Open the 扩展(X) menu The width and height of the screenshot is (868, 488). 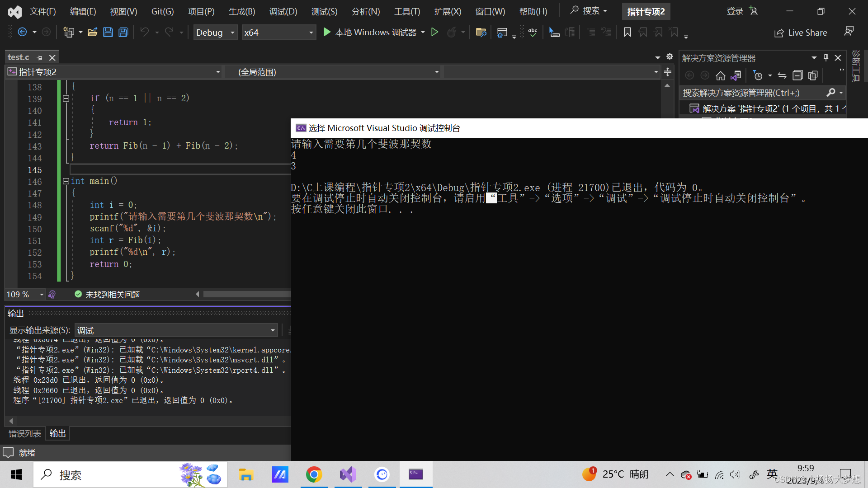(448, 11)
